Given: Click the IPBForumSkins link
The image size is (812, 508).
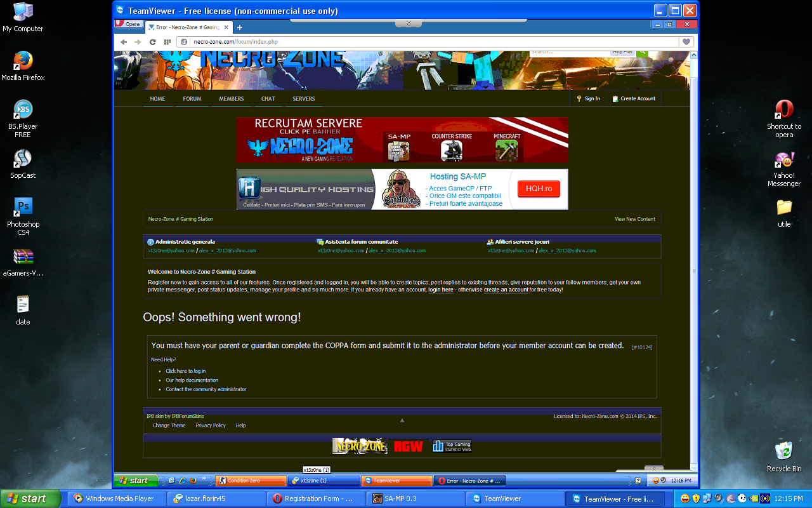Looking at the screenshot, I should click(x=188, y=417).
